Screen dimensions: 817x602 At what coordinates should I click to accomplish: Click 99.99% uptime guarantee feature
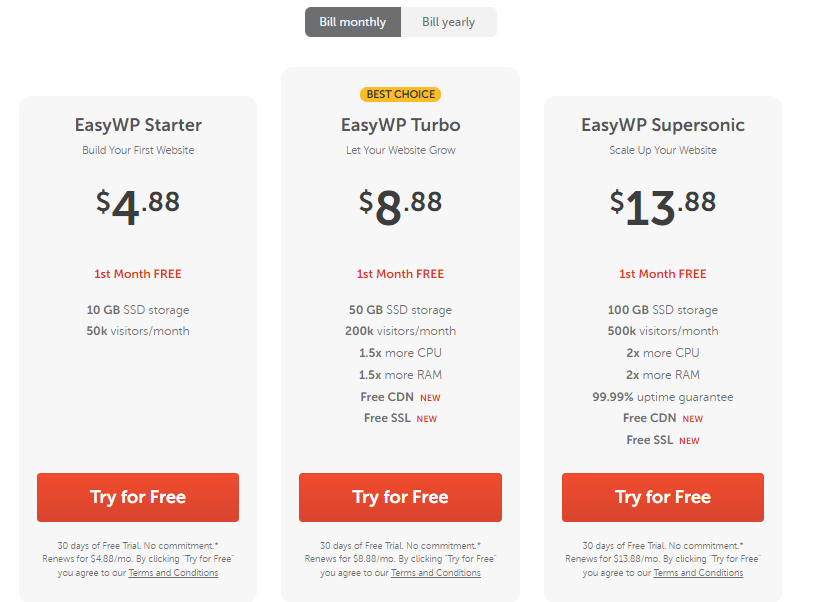point(663,397)
